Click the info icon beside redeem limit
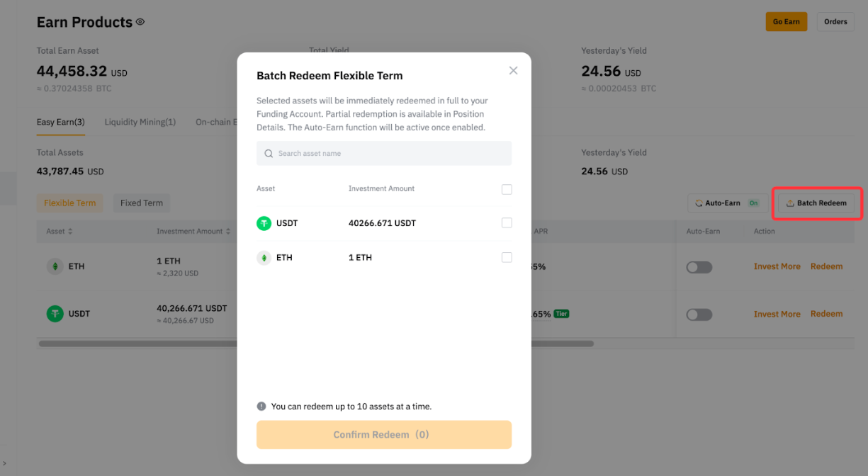 pos(261,407)
